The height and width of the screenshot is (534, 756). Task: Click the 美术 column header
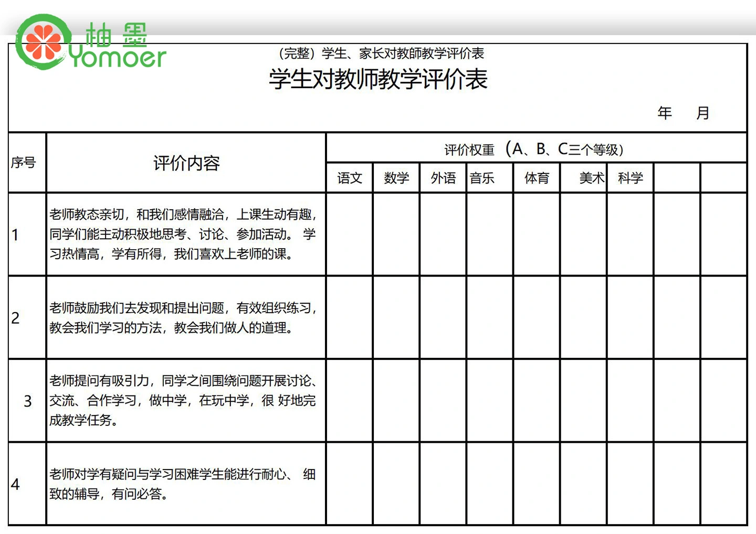pyautogui.click(x=591, y=178)
